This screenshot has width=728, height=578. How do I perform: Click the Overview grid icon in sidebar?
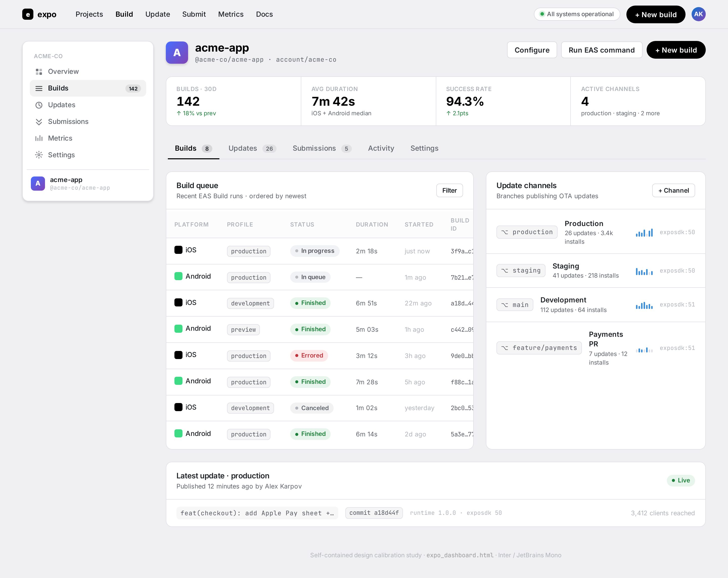(39, 72)
